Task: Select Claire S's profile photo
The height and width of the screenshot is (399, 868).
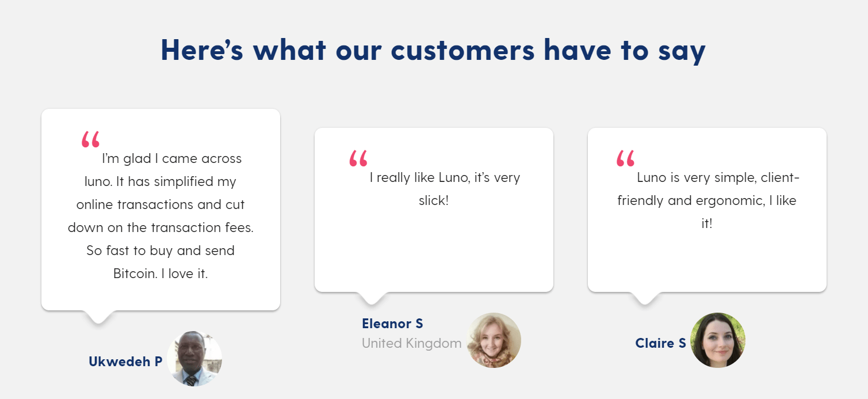Action: (x=718, y=340)
